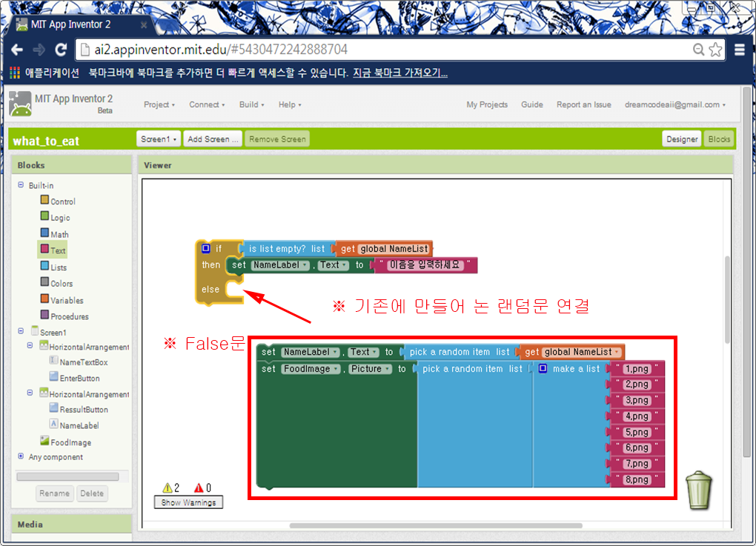
Task: Collapse the second HorizontalArrangement node
Action: pyautogui.click(x=30, y=393)
